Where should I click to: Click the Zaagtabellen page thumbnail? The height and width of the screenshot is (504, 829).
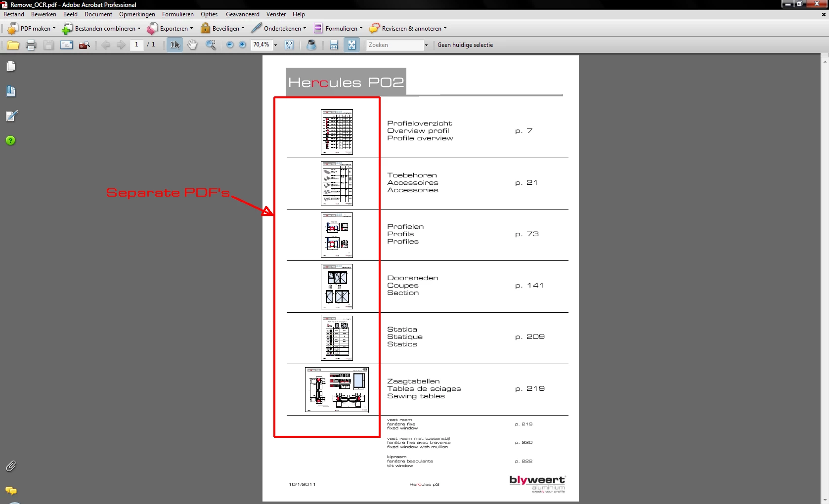[337, 389]
